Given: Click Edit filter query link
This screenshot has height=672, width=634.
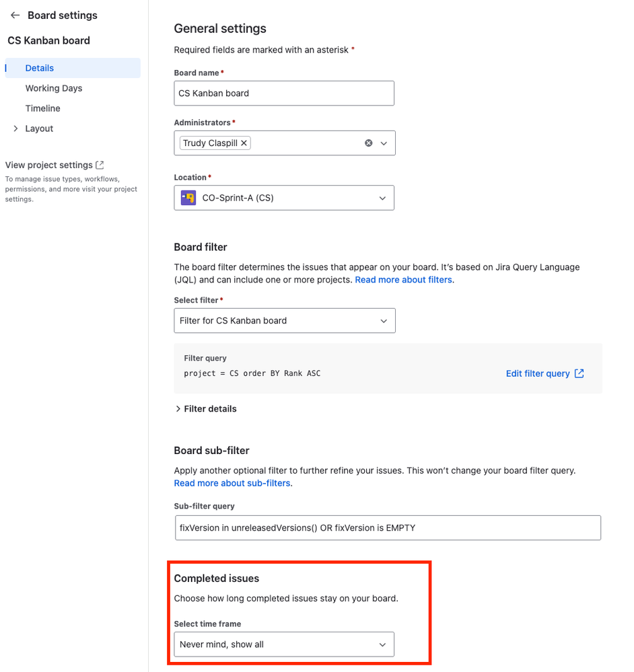Looking at the screenshot, I should tap(538, 373).
